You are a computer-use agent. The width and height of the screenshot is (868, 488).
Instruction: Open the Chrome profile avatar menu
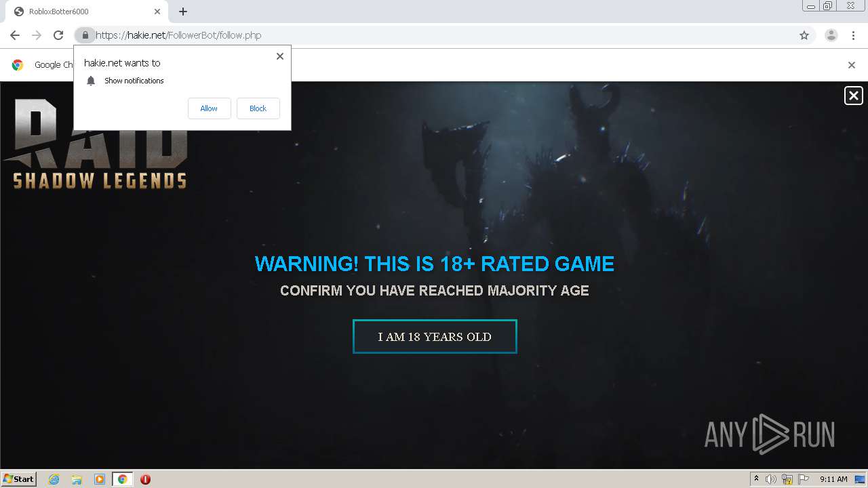831,35
